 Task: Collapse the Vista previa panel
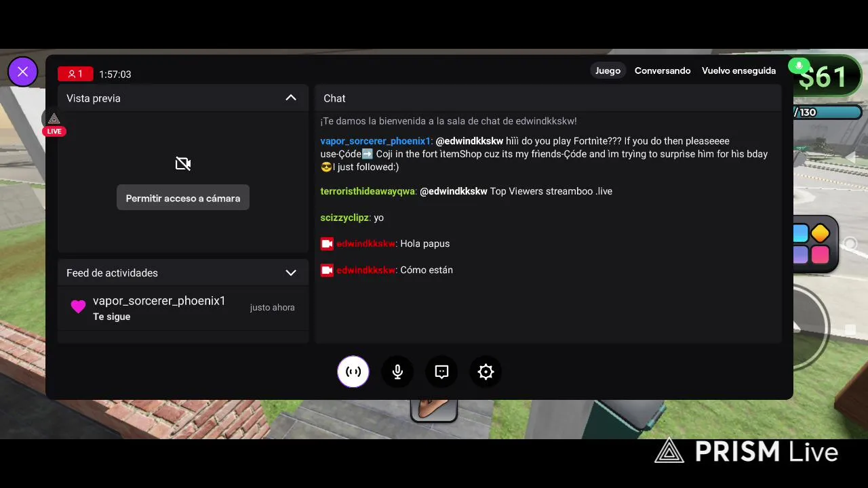[x=291, y=98]
